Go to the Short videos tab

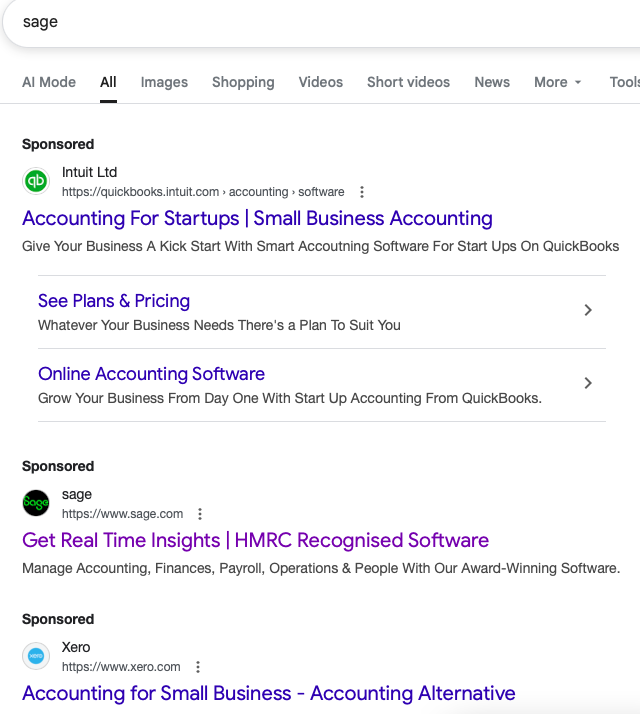click(x=408, y=82)
